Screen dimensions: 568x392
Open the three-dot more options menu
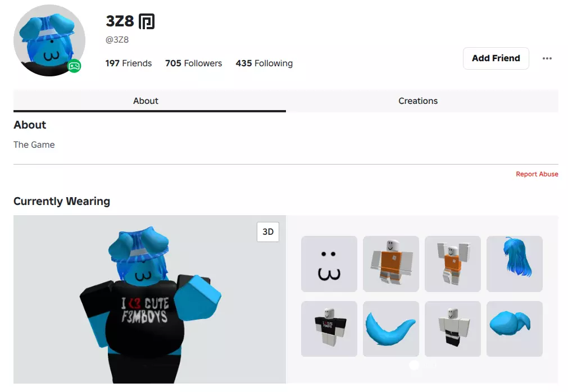point(547,58)
